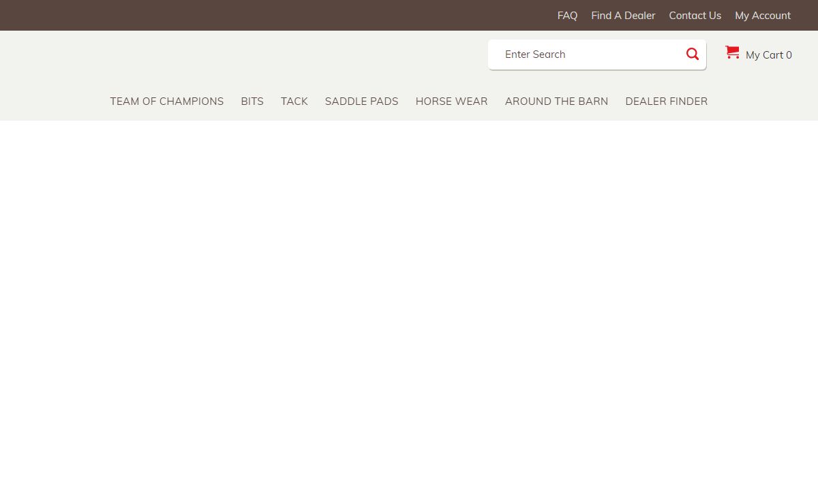The height and width of the screenshot is (504, 818).
Task: View My Cart 0
Action: (769, 54)
